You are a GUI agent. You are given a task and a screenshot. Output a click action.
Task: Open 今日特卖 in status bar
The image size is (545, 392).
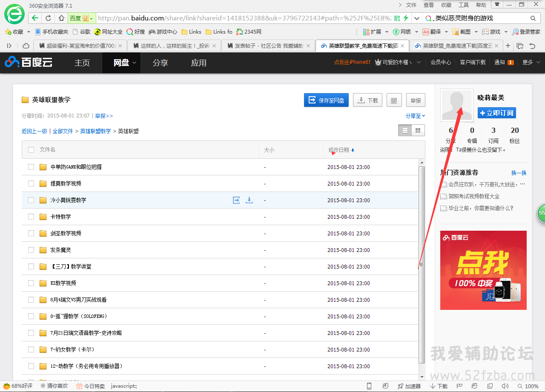click(91, 386)
